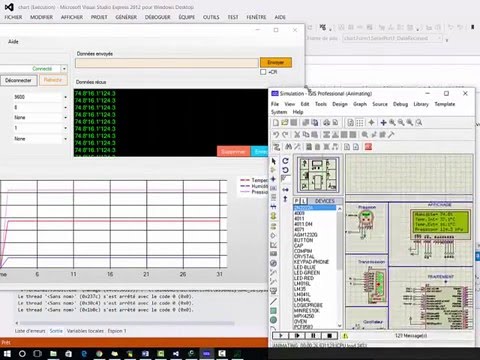
Task: Click the Déconnecter button
Action: point(18,80)
